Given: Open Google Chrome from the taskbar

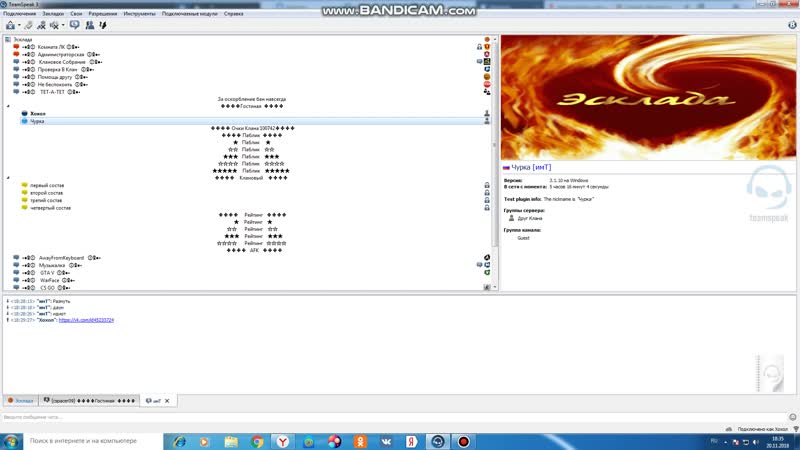Looking at the screenshot, I should pos(257,442).
